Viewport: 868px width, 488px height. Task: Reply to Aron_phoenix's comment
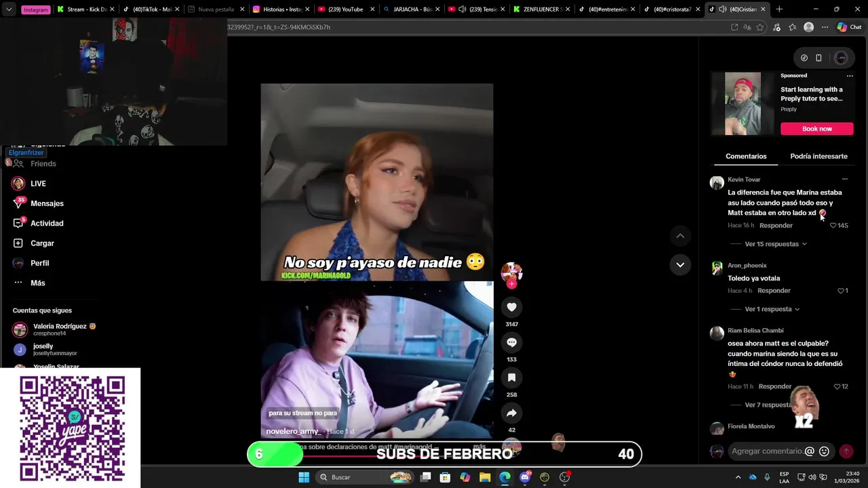(x=774, y=291)
